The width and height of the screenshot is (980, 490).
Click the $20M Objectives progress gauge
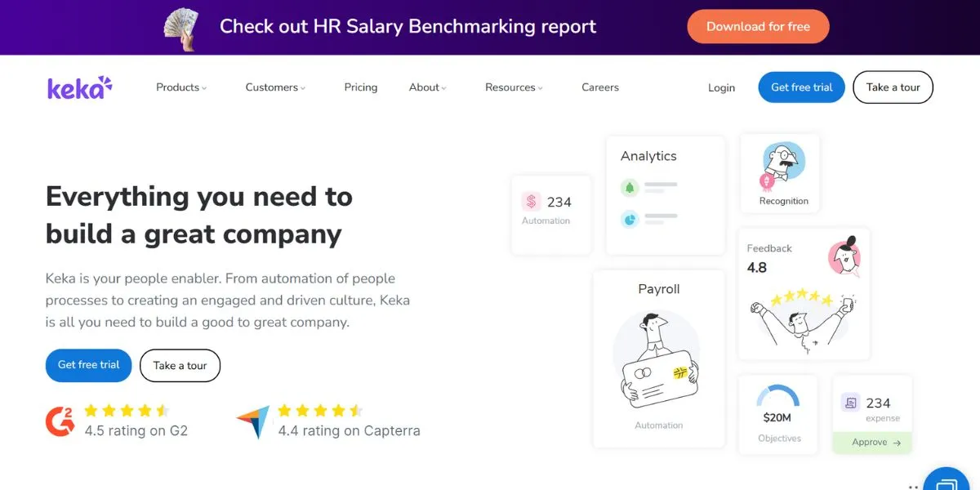pyautogui.click(x=777, y=398)
